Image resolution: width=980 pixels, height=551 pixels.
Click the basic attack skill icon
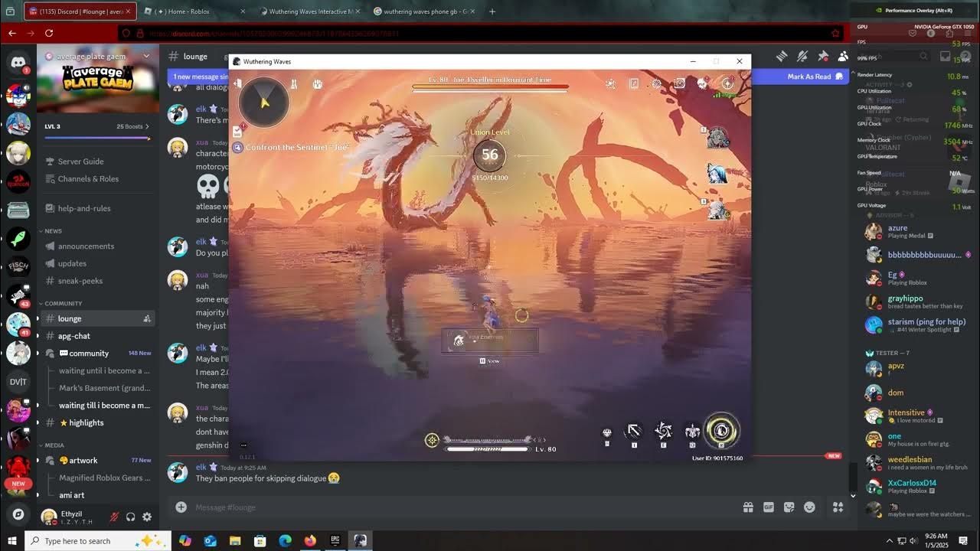(x=634, y=432)
